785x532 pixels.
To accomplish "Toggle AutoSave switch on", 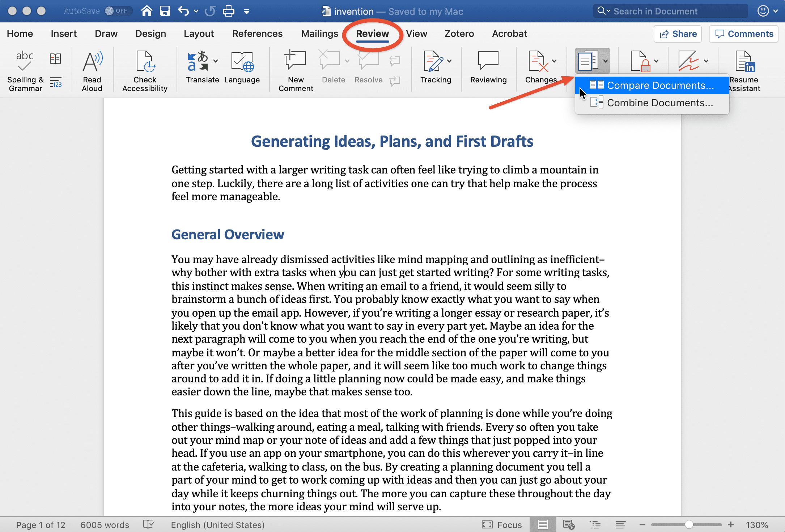I will 116,11.
